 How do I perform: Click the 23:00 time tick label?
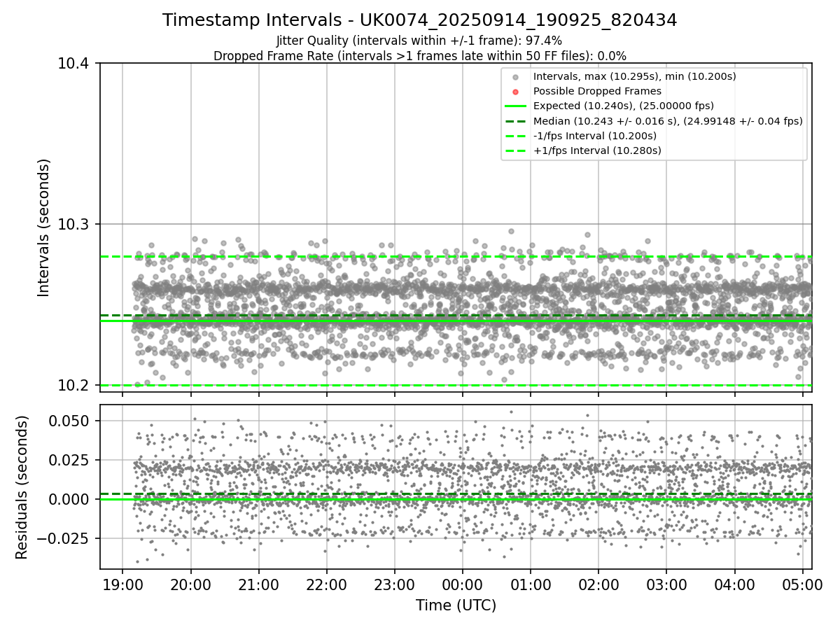pos(395,584)
